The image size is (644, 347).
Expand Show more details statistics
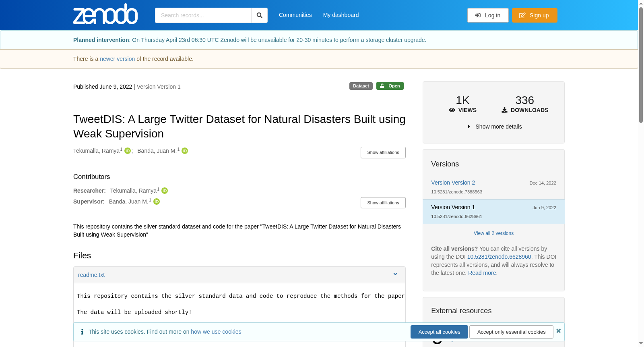(x=494, y=127)
